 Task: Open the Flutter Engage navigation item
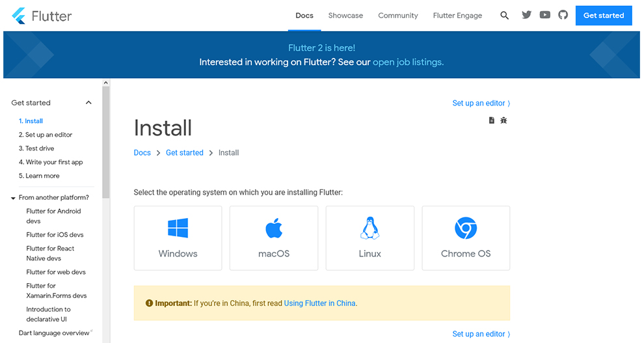point(457,16)
